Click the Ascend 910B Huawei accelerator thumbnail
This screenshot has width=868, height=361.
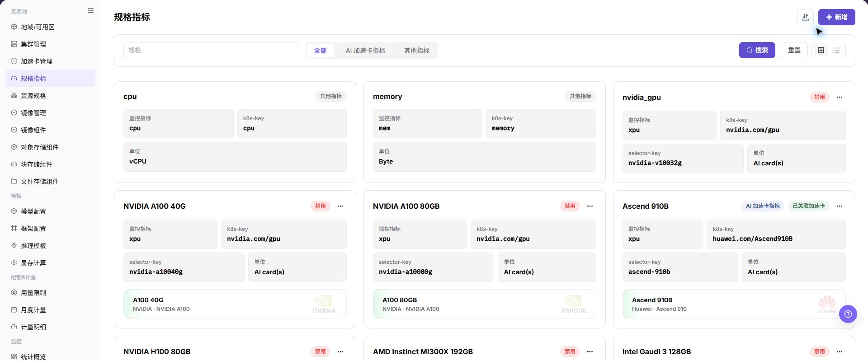734,304
